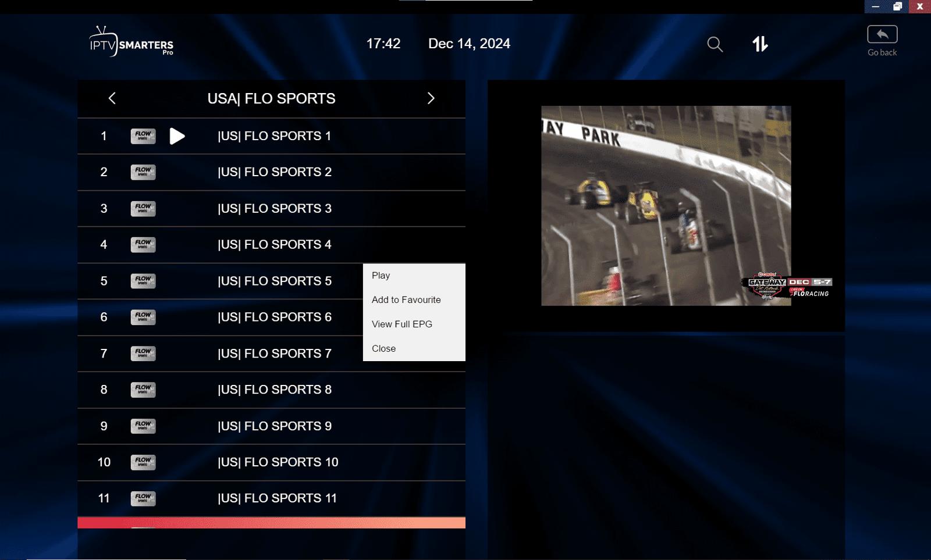Click the Flow logo icon for channel 8
The width and height of the screenshot is (931, 560).
coord(143,390)
